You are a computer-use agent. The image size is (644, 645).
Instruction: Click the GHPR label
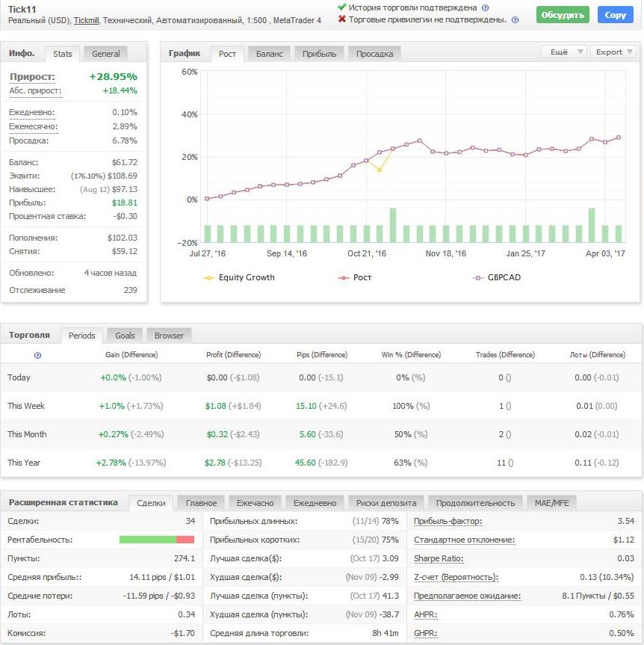(425, 633)
